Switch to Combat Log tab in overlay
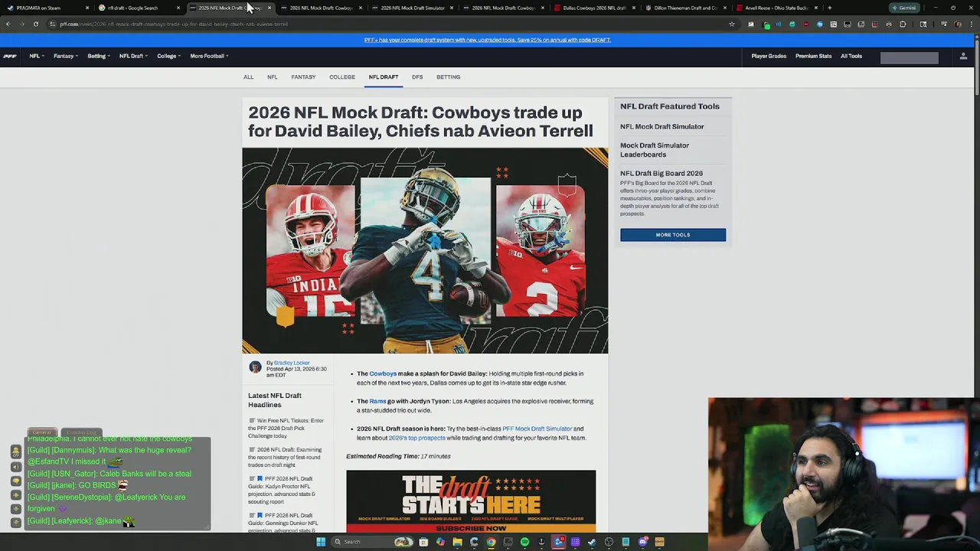Screen dimensions: 980x551 click(x=81, y=432)
